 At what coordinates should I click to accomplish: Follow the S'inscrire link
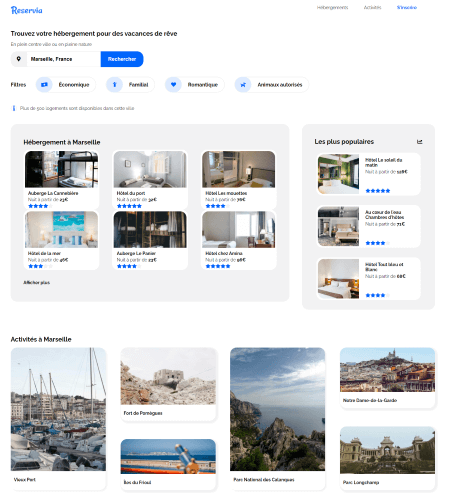point(407,7)
